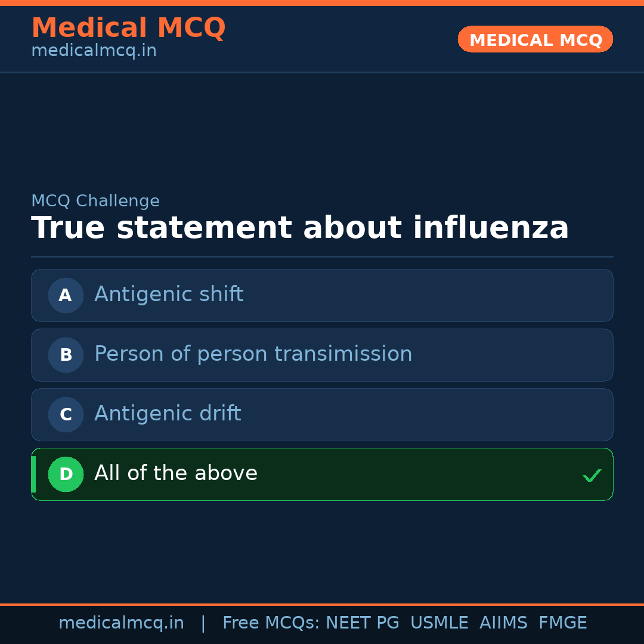The height and width of the screenshot is (644, 644).
Task: Click 'USMLE' in the footer
Action: 439,623
